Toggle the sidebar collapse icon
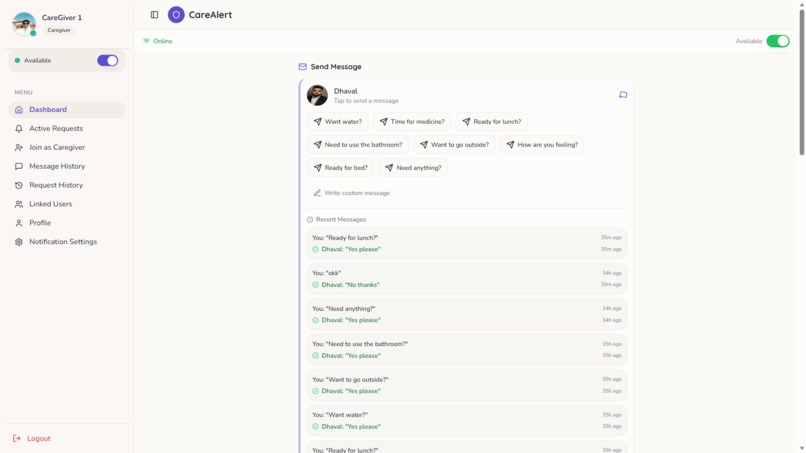Viewport: 806px width, 453px height. (x=154, y=15)
